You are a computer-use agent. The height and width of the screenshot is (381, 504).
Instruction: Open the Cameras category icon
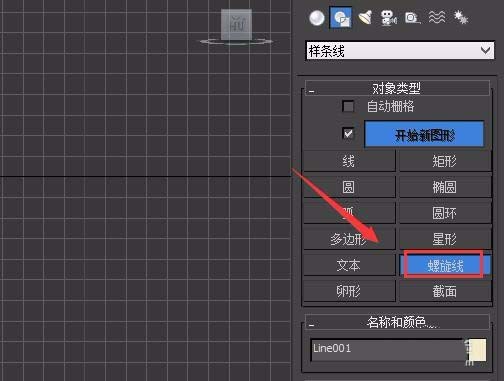(388, 18)
